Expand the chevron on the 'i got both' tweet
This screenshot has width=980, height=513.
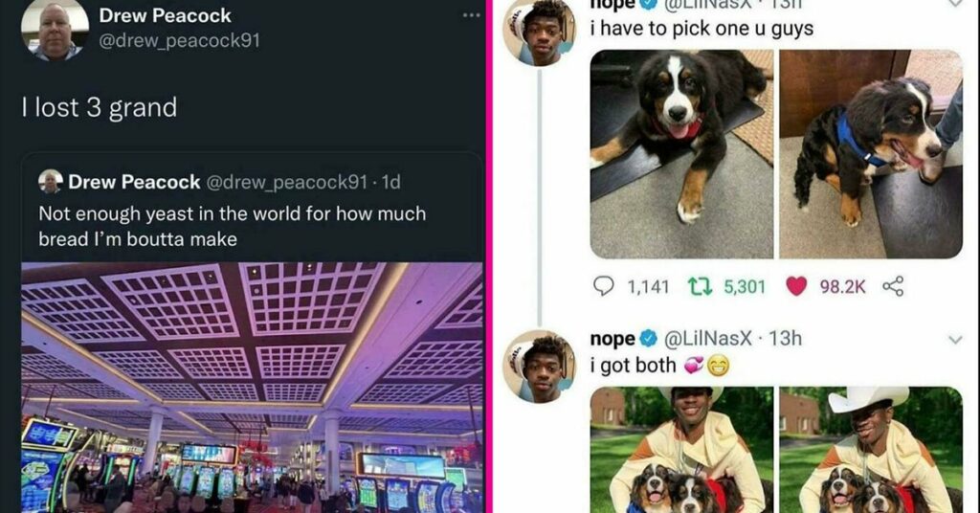[x=955, y=340]
